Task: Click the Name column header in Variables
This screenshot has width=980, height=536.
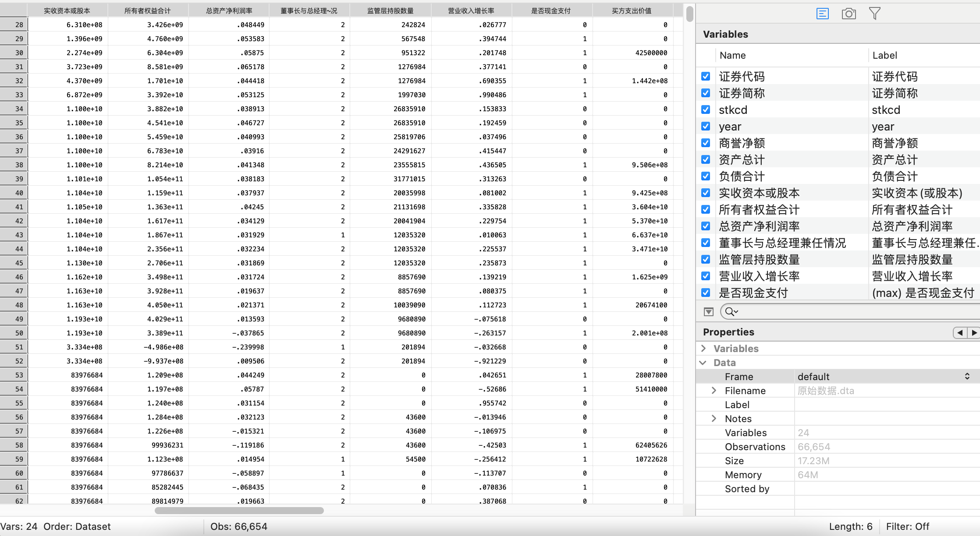Action: pos(732,55)
